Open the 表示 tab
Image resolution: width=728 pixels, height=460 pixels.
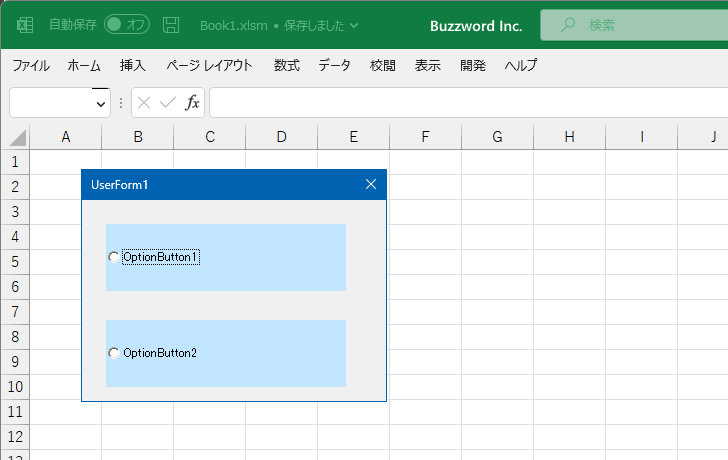tap(428, 65)
